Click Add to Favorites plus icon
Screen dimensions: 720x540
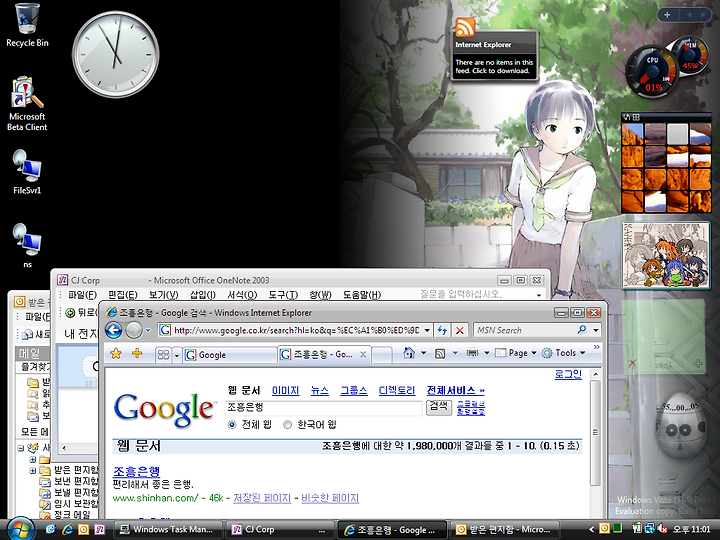(137, 354)
